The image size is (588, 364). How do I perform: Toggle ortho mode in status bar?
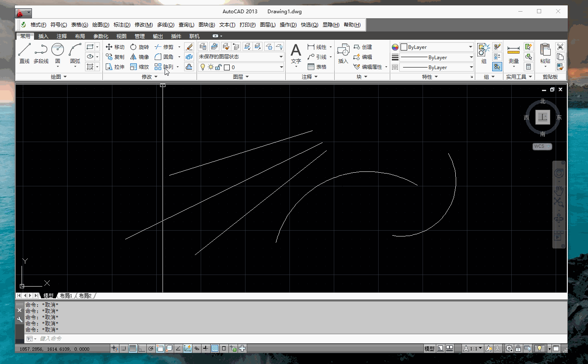coord(142,349)
